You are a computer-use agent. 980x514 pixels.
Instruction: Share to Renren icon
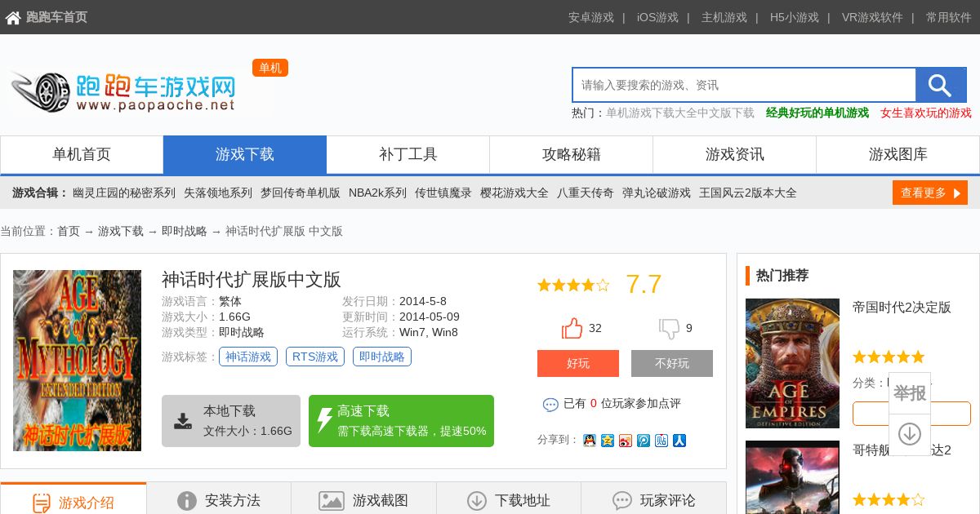[x=679, y=441]
